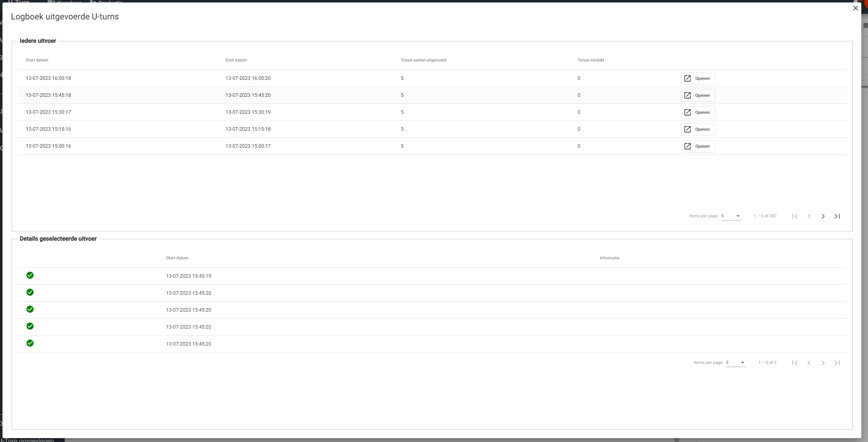Click last page arrow in details table

[837, 363]
